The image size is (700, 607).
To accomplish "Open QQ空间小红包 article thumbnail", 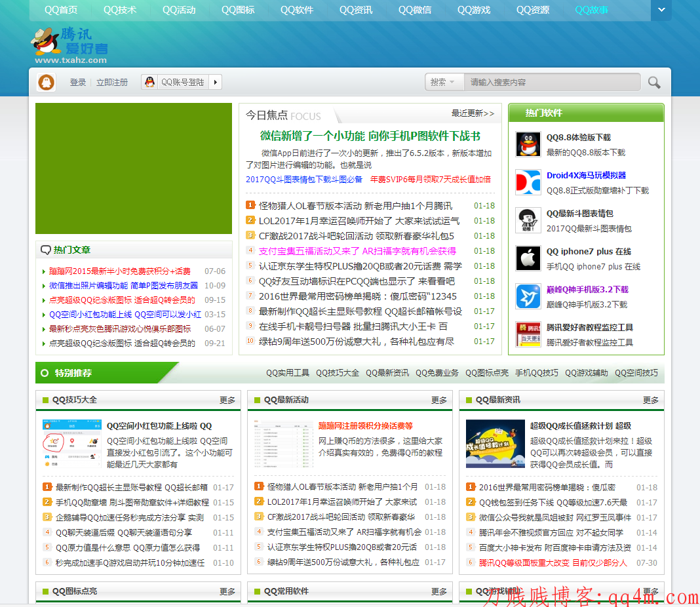I will [72, 444].
